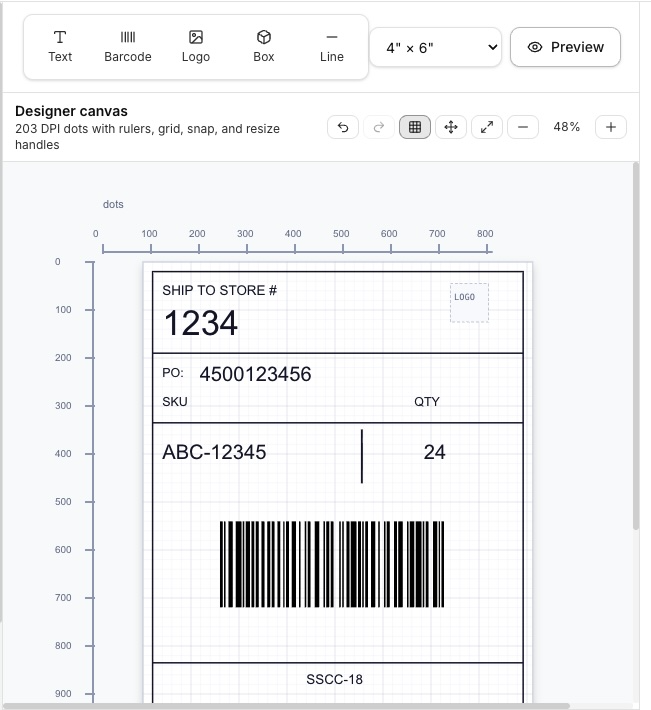
Task: Add a Logo image element
Action: pyautogui.click(x=196, y=47)
